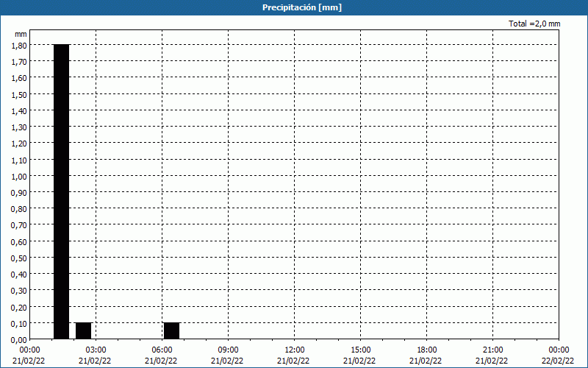Click the '12:00' x-axis time label
The height and width of the screenshot is (368, 588).
point(295,350)
